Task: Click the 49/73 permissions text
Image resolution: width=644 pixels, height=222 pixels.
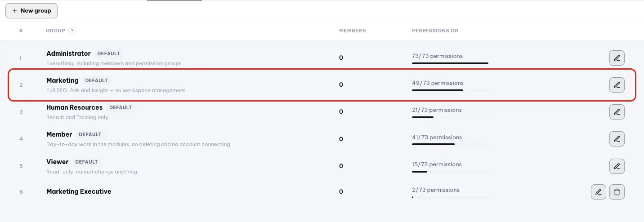Action: pyautogui.click(x=438, y=83)
